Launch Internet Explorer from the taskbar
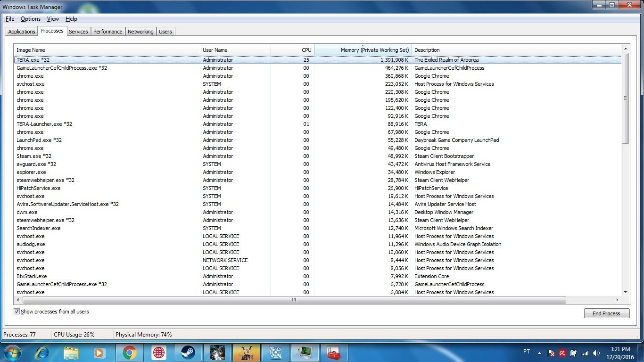The height and width of the screenshot is (362, 644). pyautogui.click(x=42, y=353)
